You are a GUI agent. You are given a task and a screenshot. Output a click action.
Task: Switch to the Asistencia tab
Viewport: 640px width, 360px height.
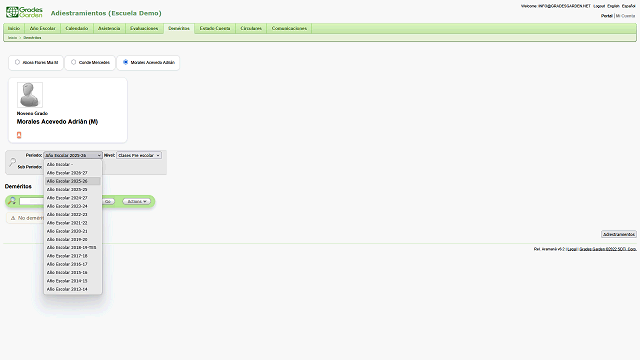[x=109, y=28]
